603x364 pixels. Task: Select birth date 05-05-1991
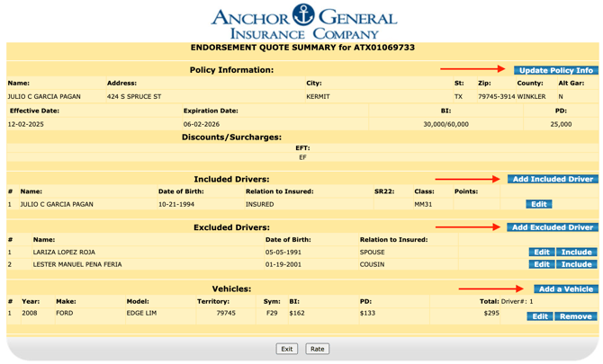pos(283,253)
